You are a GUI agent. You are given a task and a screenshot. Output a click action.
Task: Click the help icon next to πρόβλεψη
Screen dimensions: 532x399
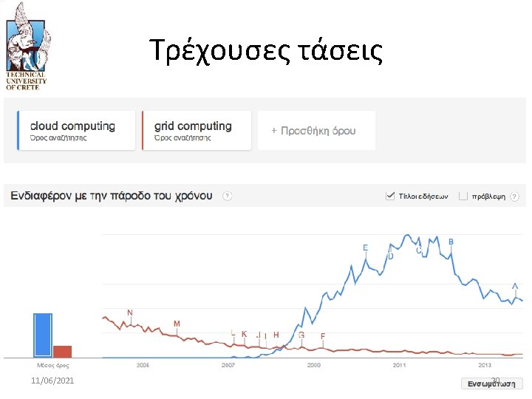(515, 197)
